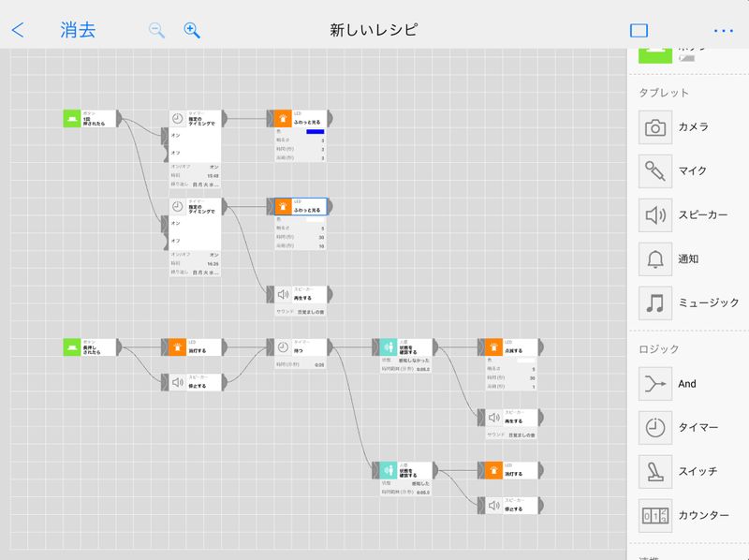
Task: Select the Counter (カウンター) logic block icon
Action: [655, 514]
